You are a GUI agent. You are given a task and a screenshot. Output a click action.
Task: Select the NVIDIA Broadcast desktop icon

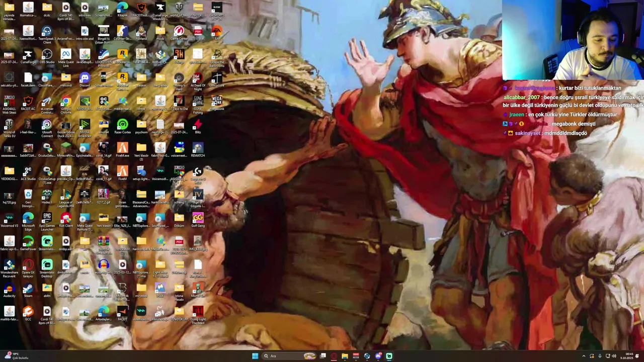tap(85, 129)
